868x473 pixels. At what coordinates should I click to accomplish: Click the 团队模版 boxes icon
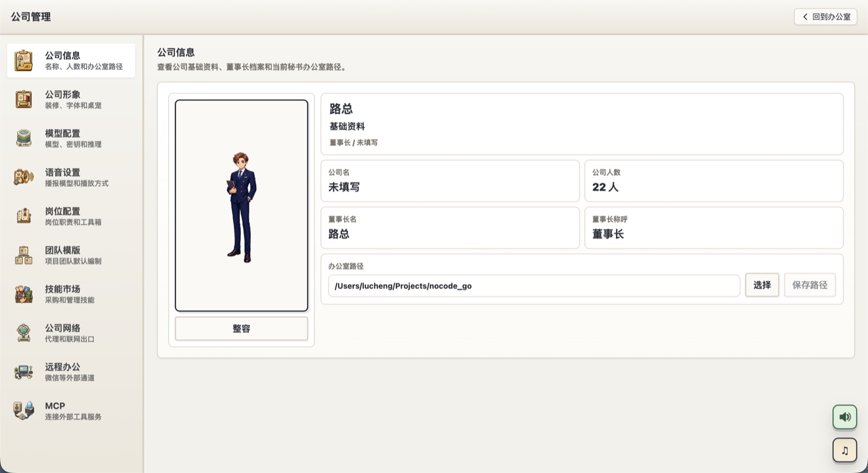coord(23,255)
